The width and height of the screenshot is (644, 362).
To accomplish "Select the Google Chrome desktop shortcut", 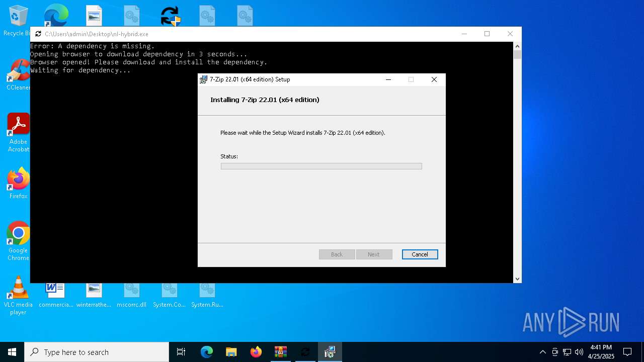I will 18,241.
